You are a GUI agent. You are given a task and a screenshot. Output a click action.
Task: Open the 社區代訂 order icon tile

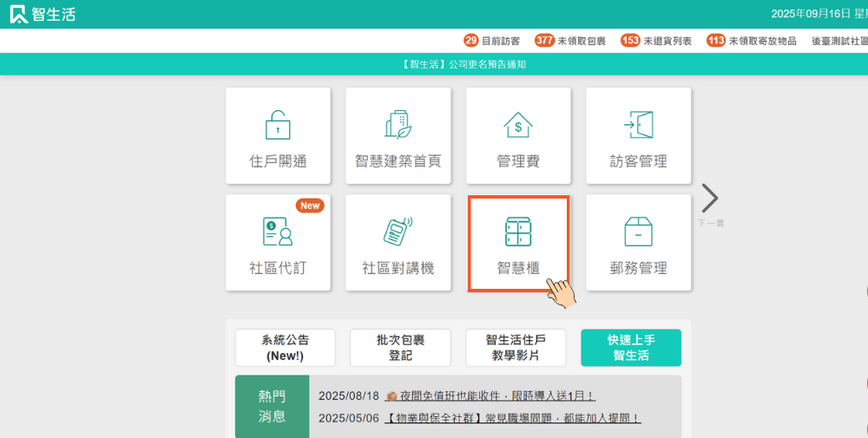pos(278,243)
